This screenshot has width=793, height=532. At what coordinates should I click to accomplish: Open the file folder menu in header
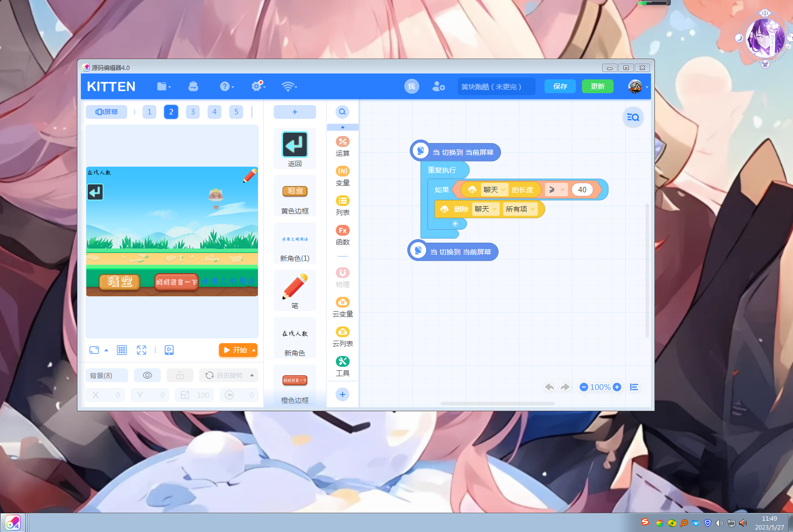(x=164, y=87)
